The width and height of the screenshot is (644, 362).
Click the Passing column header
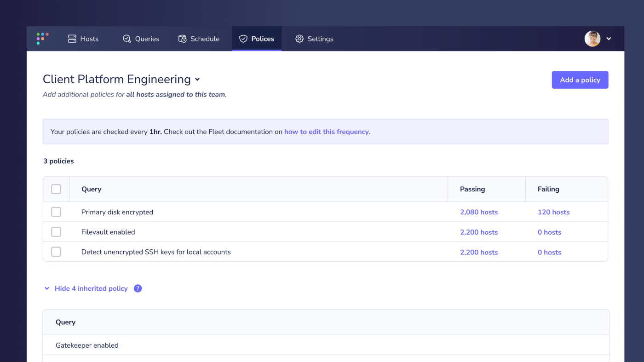pyautogui.click(x=472, y=189)
